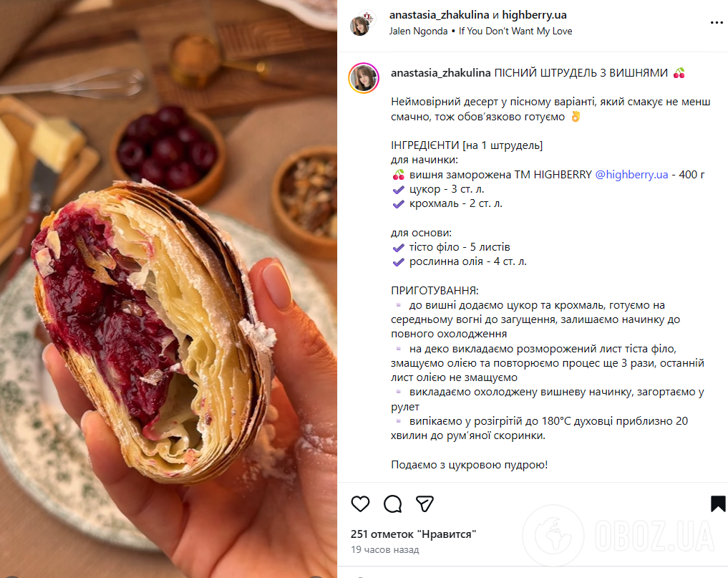Screen dimensions: 728x578
Task: Click the strudel photo on the left
Action: tap(168, 289)
